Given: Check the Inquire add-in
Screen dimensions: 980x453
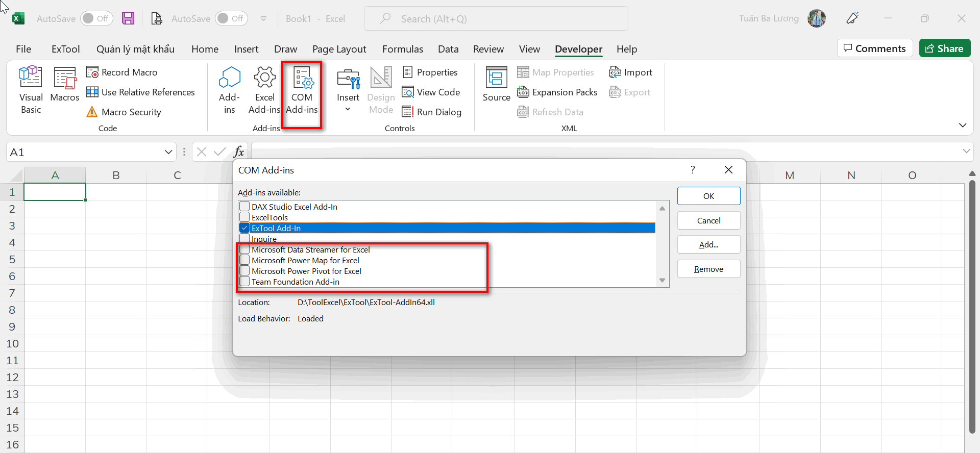Looking at the screenshot, I should 244,239.
